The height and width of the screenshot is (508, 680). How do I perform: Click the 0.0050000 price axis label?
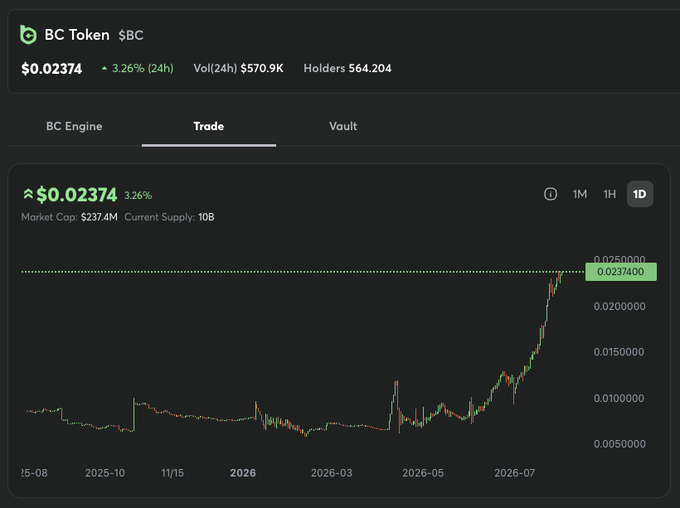point(619,444)
